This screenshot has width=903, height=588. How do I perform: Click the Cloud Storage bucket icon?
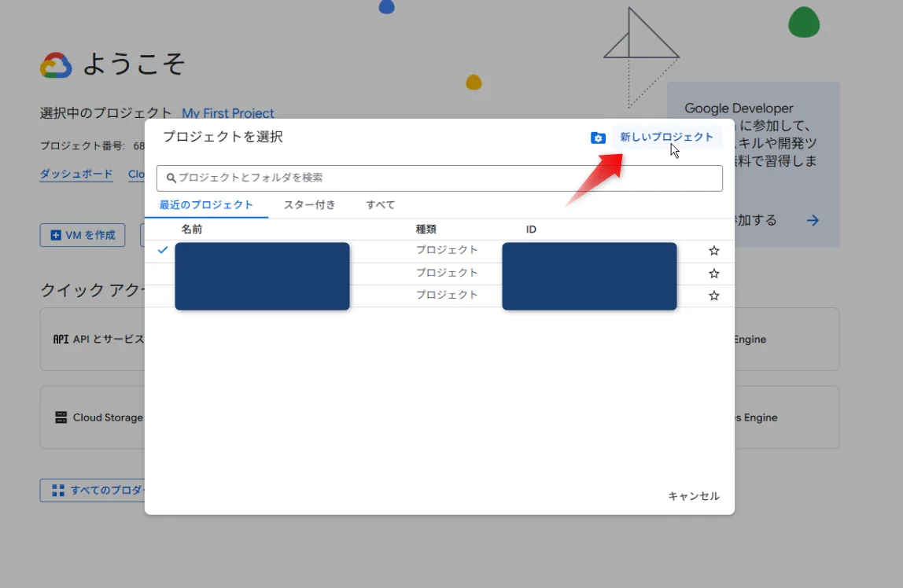click(61, 417)
